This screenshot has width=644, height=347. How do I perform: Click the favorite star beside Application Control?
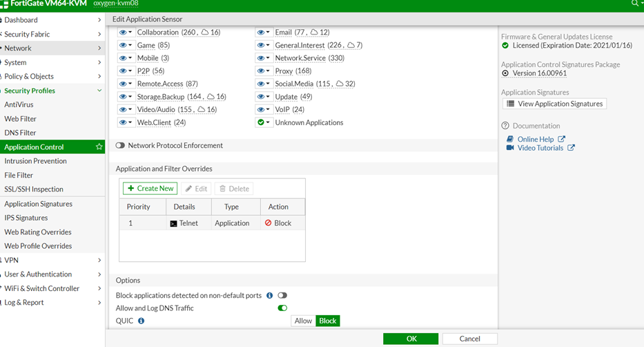99,147
